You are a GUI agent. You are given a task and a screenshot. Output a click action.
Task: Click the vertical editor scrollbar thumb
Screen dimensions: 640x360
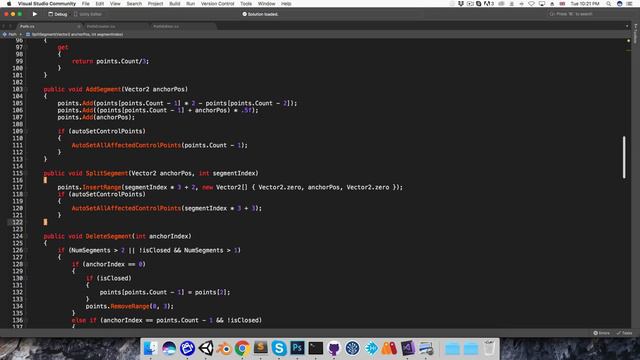click(x=624, y=157)
